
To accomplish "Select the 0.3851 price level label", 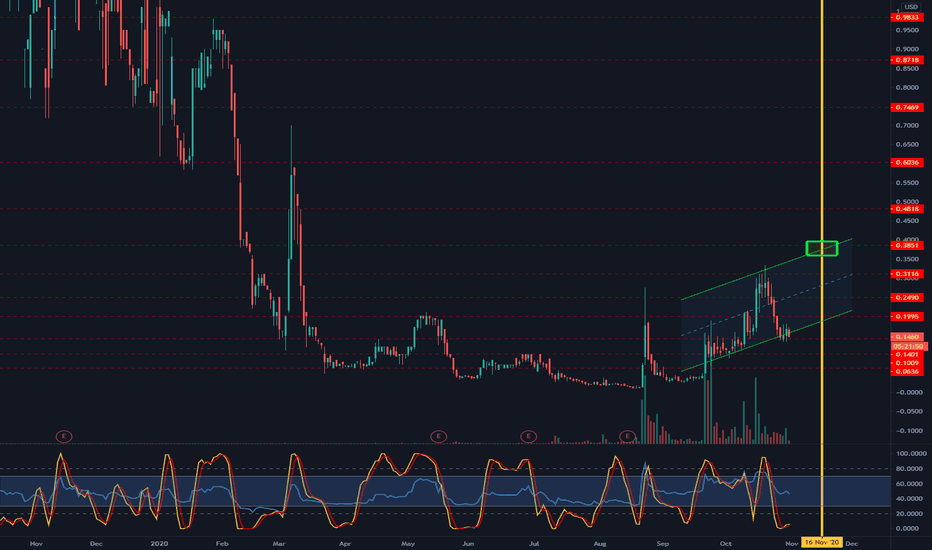I will (x=907, y=246).
